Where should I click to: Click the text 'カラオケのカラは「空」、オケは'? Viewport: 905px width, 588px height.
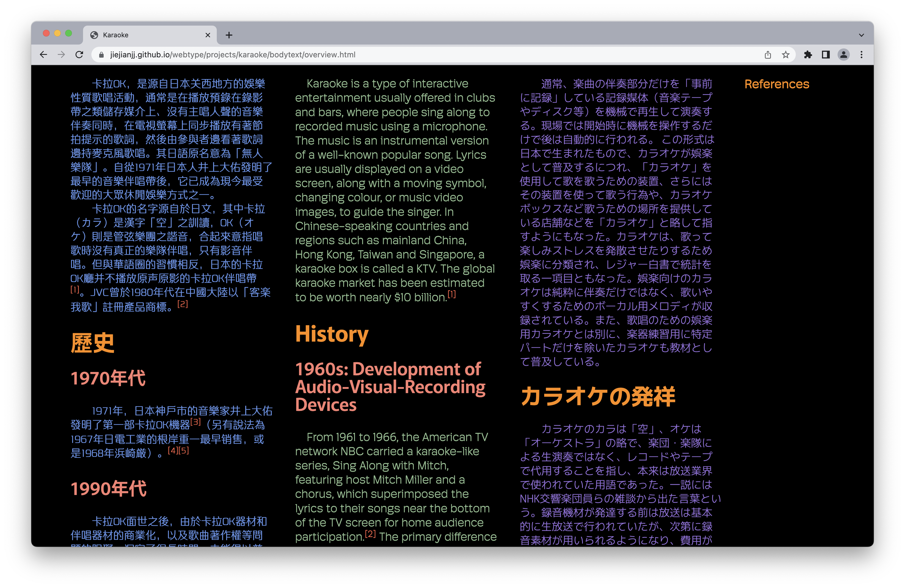(x=621, y=429)
